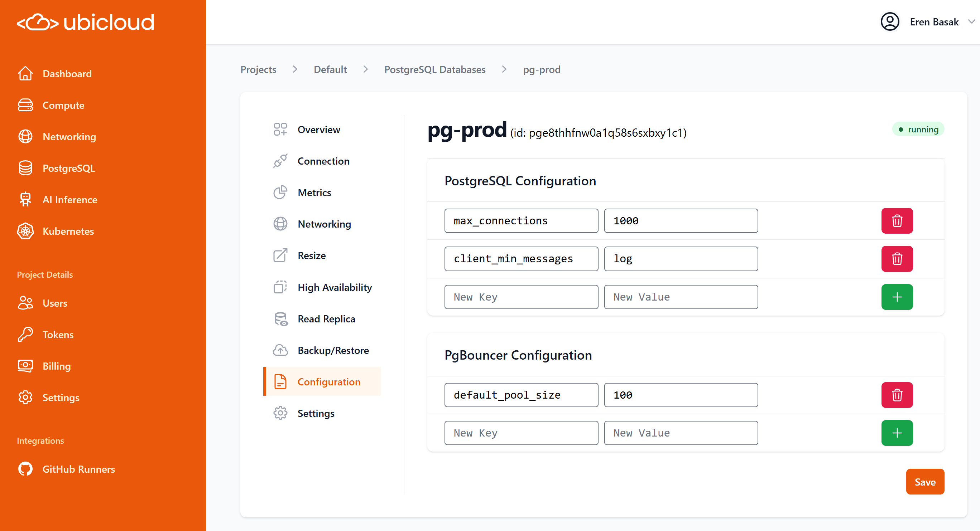Switch to the Backup/Restore tab
The width and height of the screenshot is (980, 531).
pyautogui.click(x=333, y=350)
